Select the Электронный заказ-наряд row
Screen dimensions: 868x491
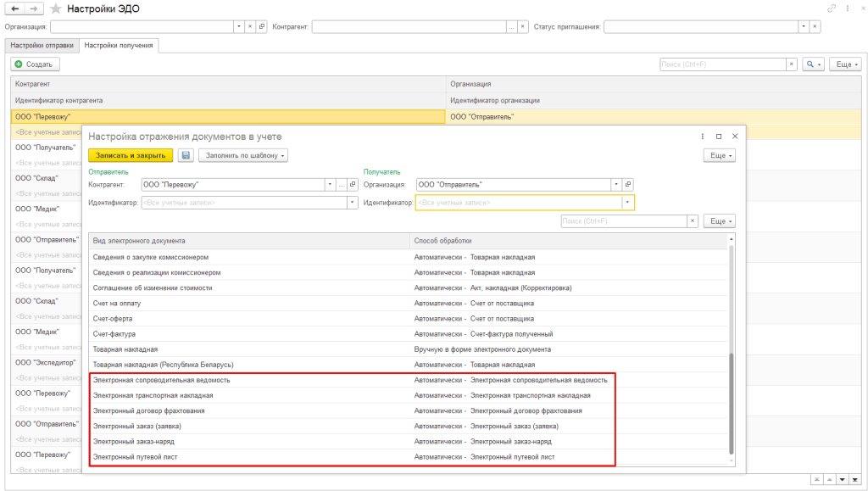point(409,441)
